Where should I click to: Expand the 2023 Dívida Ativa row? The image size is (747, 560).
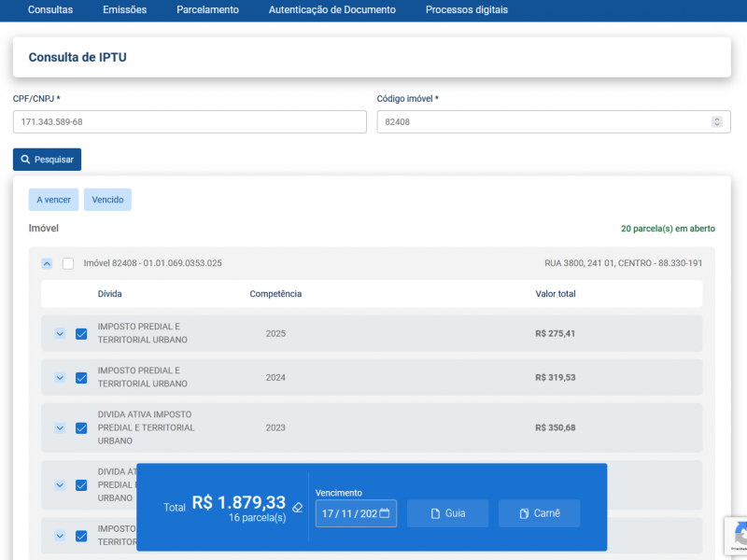[x=60, y=428]
